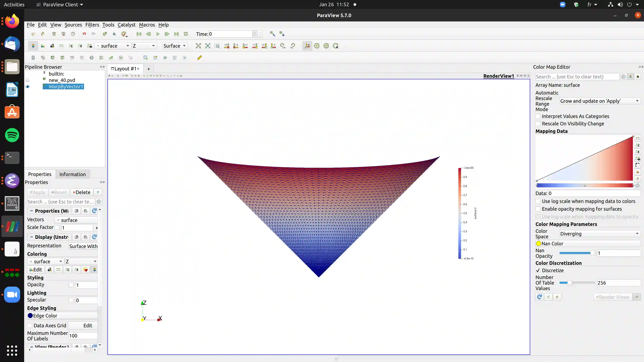Collapse the Display properties section

pos(32,237)
